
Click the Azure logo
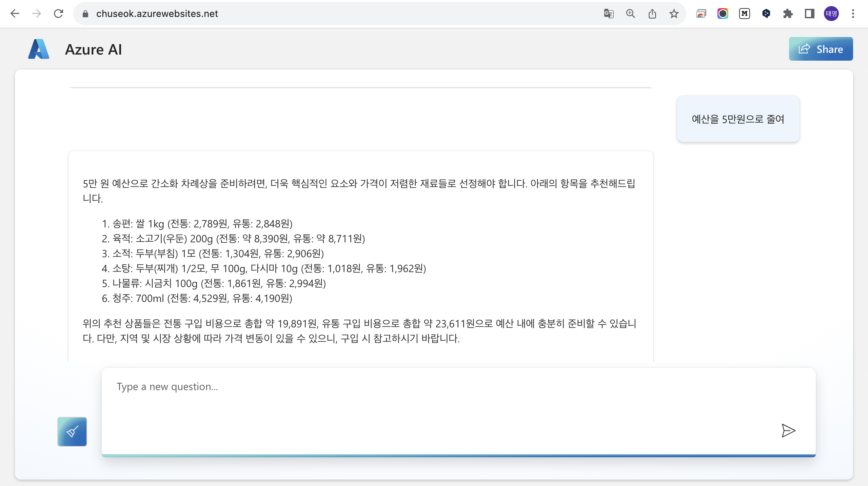(x=39, y=49)
